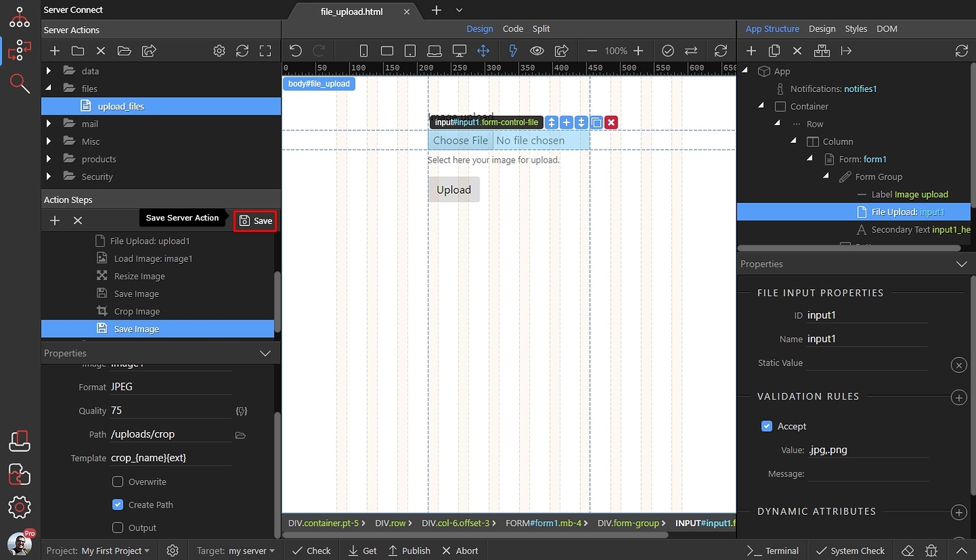976x560 pixels.
Task: Delete the input1 element using red X
Action: click(611, 122)
